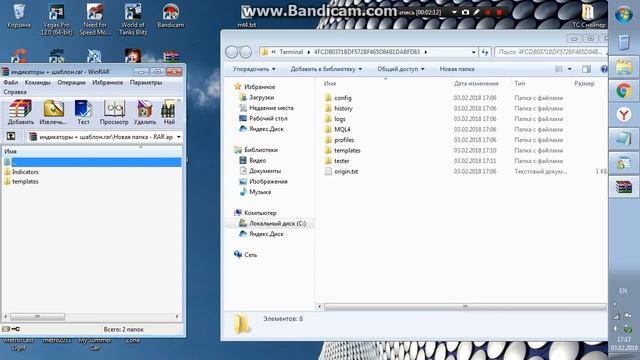Select the origin.txt file in Explorer
The width and height of the screenshot is (640, 360).
click(342, 171)
